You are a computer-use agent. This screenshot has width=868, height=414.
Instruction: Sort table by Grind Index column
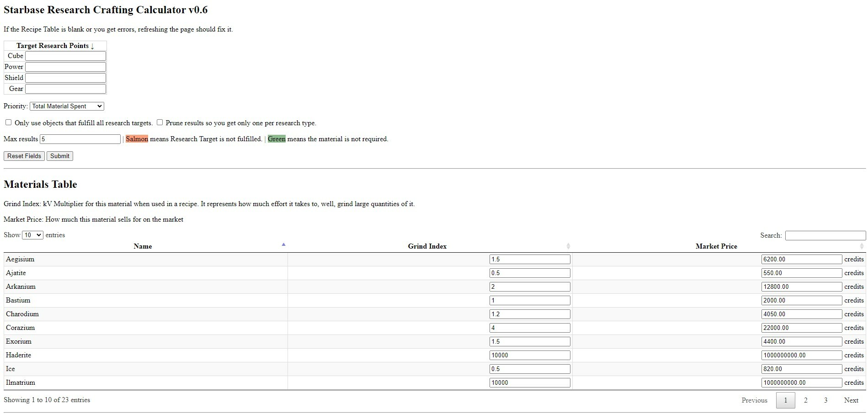pyautogui.click(x=430, y=246)
